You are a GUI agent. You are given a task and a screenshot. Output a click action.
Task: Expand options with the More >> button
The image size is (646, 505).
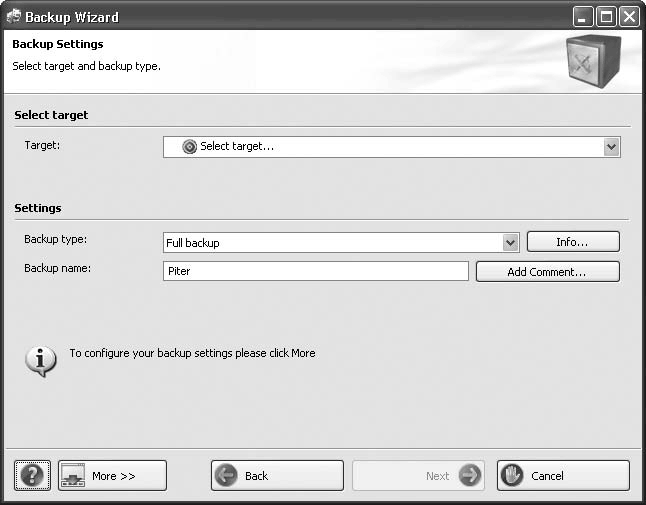(112, 475)
